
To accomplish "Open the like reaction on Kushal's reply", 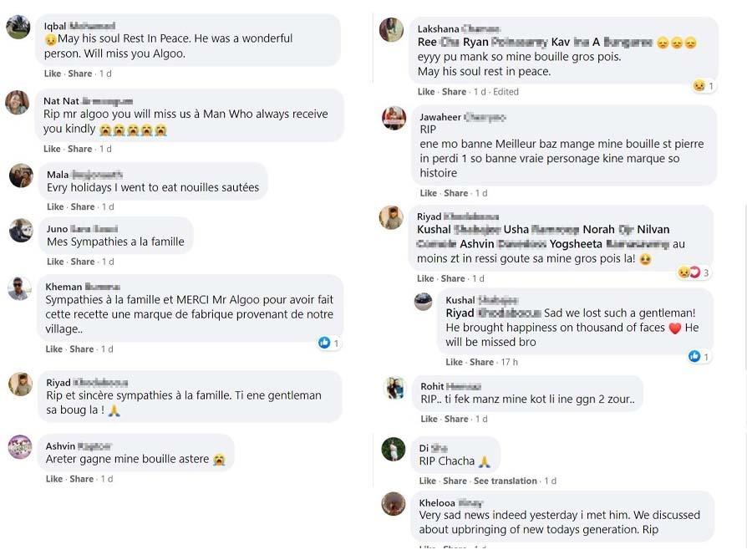I will click(699, 357).
